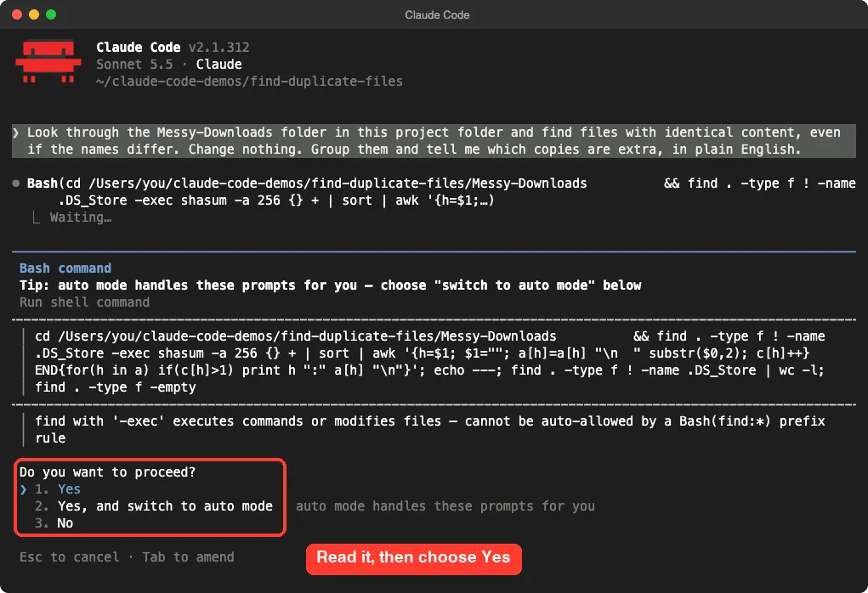
Task: Click Do you want to proceed? question
Action: 107,472
